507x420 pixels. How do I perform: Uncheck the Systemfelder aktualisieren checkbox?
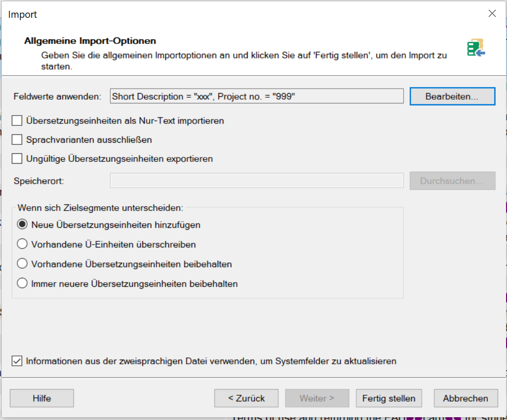coord(17,361)
